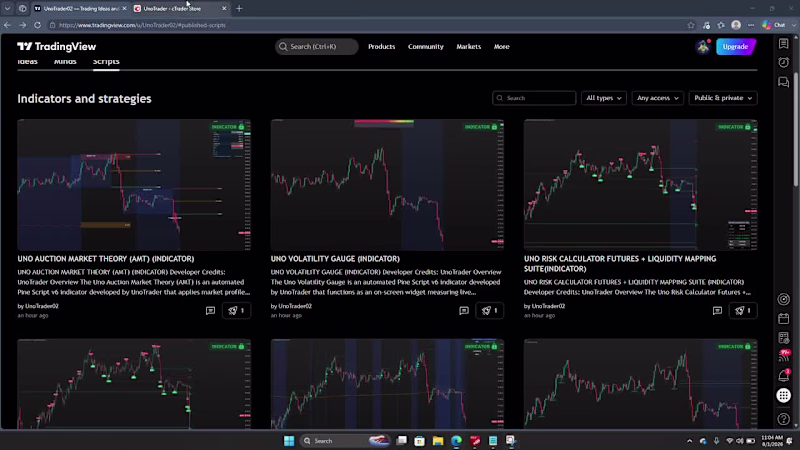Click the white grid apps icon in sidebar
The width and height of the screenshot is (800, 450).
point(784,395)
